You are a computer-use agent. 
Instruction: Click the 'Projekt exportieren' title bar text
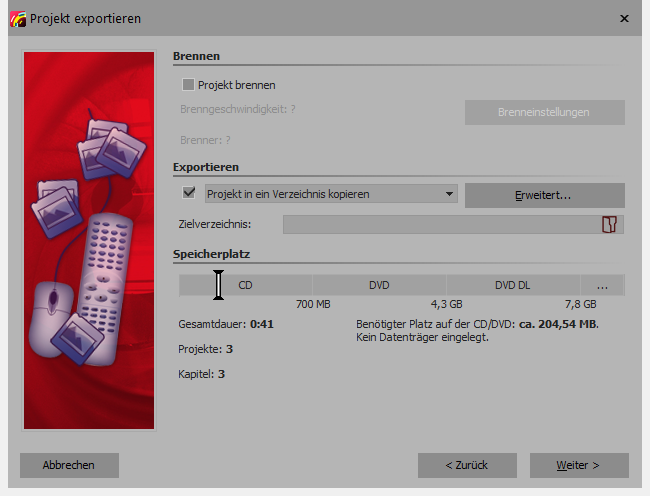click(85, 18)
